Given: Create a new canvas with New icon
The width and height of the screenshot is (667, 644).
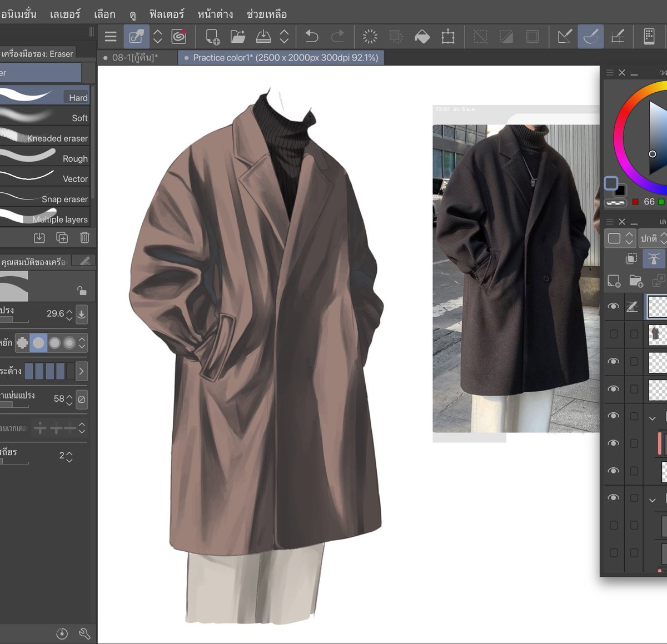Looking at the screenshot, I should click(x=212, y=37).
